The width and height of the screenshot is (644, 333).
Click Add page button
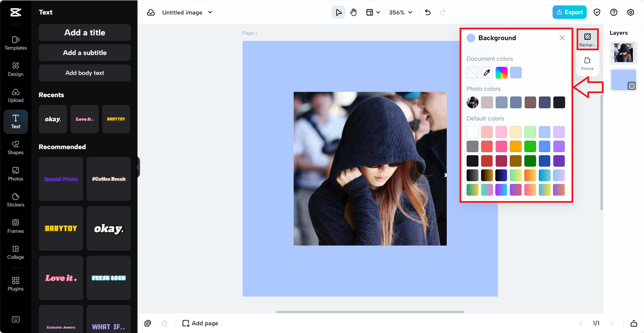[x=200, y=323]
